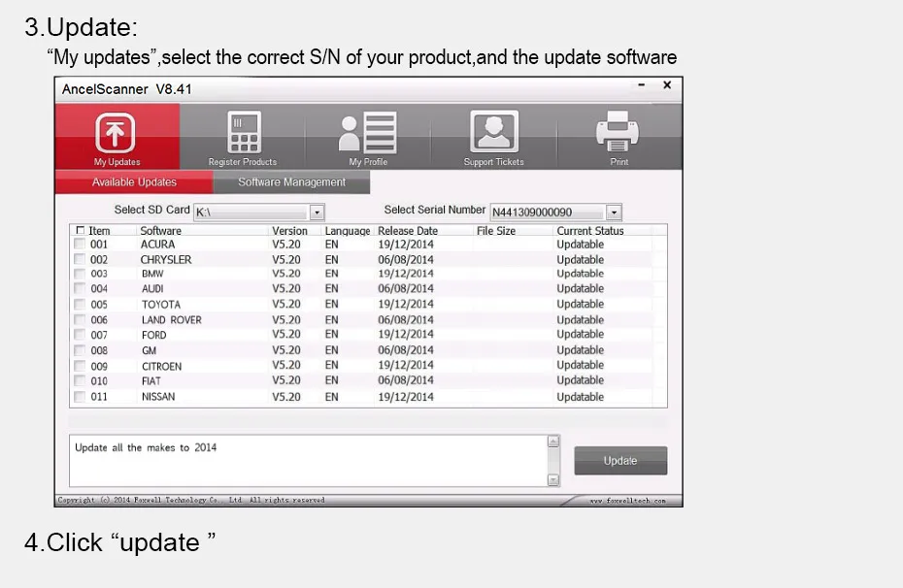
Task: Switch to Software Management tab
Action: [x=291, y=182]
